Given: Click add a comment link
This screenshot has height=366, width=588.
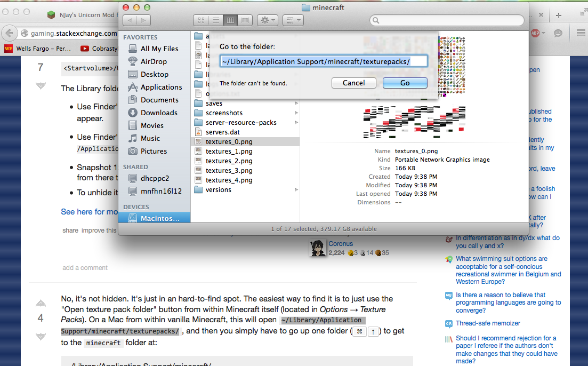Looking at the screenshot, I should point(85,268).
